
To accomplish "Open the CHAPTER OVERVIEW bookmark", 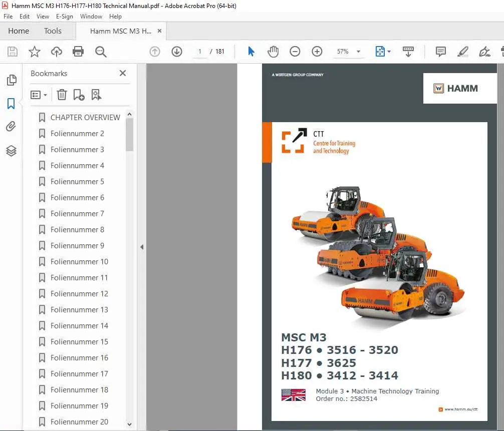I will [x=85, y=118].
